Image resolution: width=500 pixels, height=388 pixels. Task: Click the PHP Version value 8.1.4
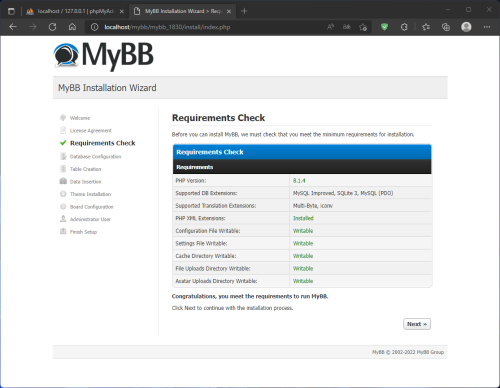299,181
